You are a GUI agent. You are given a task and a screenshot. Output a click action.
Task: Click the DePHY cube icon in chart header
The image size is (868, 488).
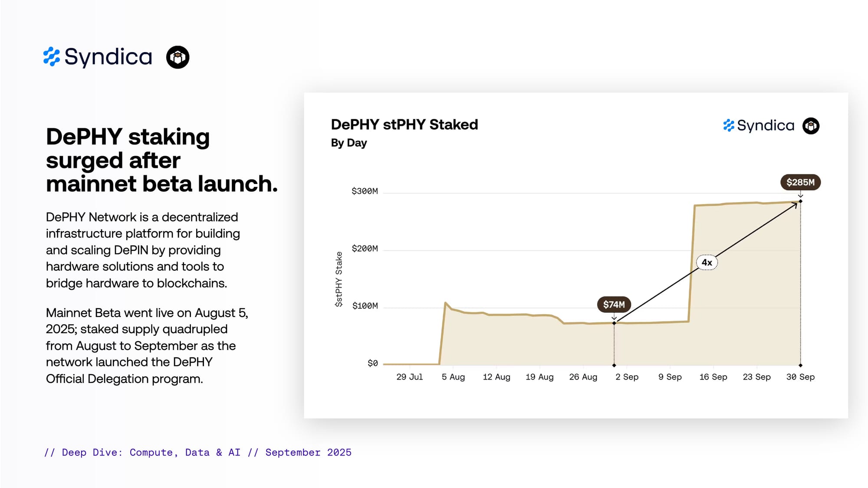[811, 126]
